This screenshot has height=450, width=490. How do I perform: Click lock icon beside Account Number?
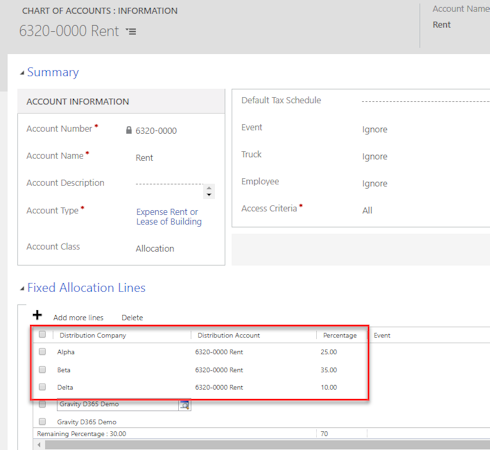click(129, 130)
